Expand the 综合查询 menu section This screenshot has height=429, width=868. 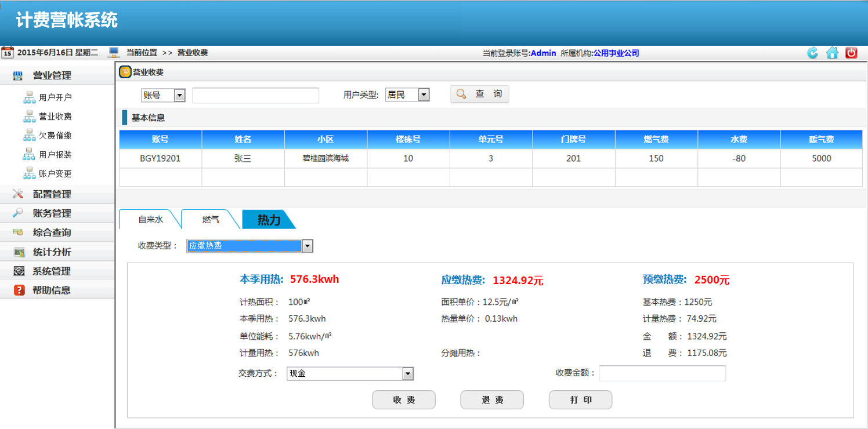(x=57, y=232)
